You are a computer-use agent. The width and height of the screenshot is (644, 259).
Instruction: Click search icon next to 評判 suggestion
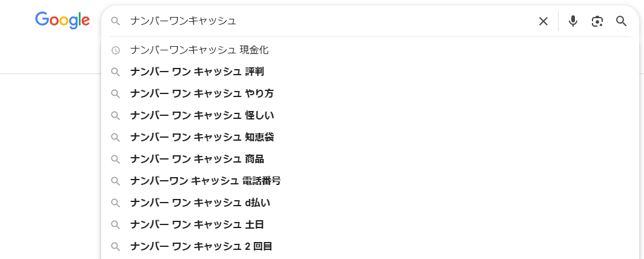coord(116,72)
